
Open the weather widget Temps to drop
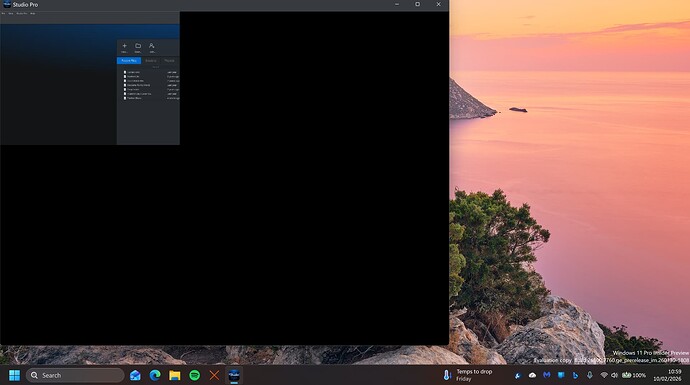click(x=468, y=375)
